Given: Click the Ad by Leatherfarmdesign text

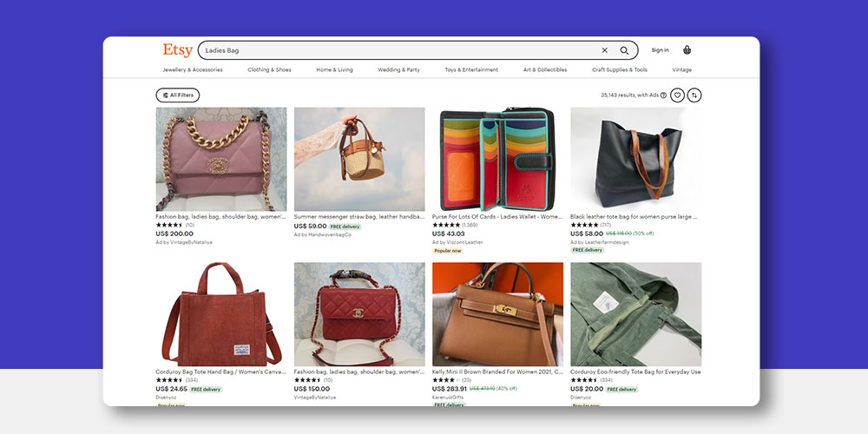Looking at the screenshot, I should point(600,242).
